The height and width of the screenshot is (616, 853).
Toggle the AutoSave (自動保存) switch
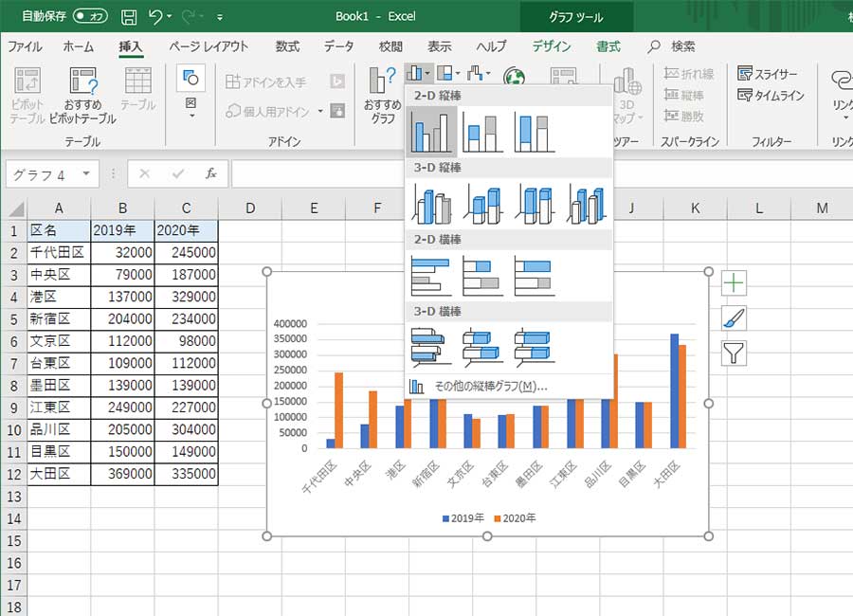(x=90, y=17)
